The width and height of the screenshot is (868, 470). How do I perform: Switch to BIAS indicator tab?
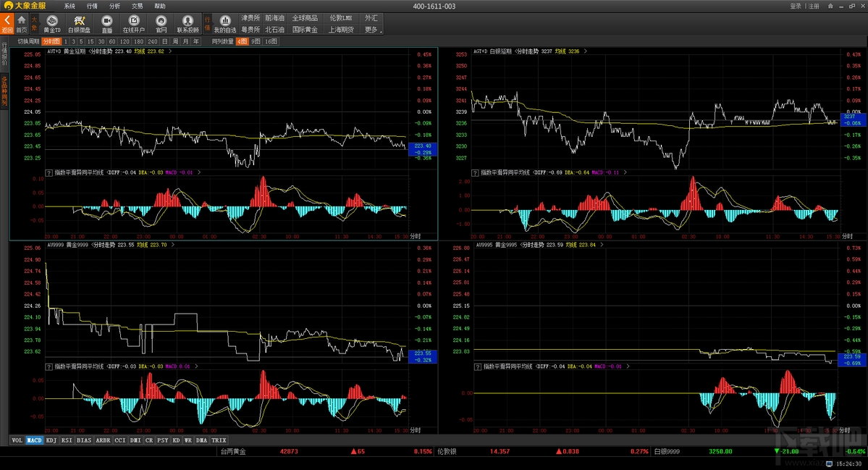84,440
